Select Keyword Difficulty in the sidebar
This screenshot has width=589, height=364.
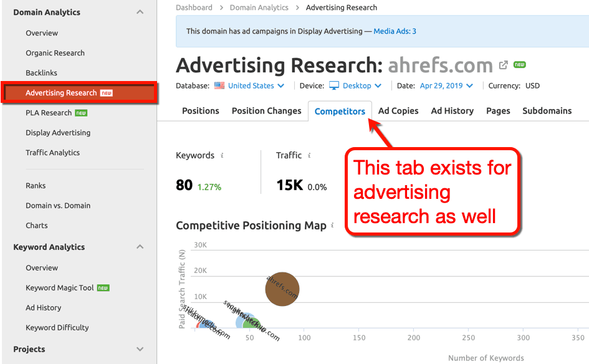coord(58,327)
